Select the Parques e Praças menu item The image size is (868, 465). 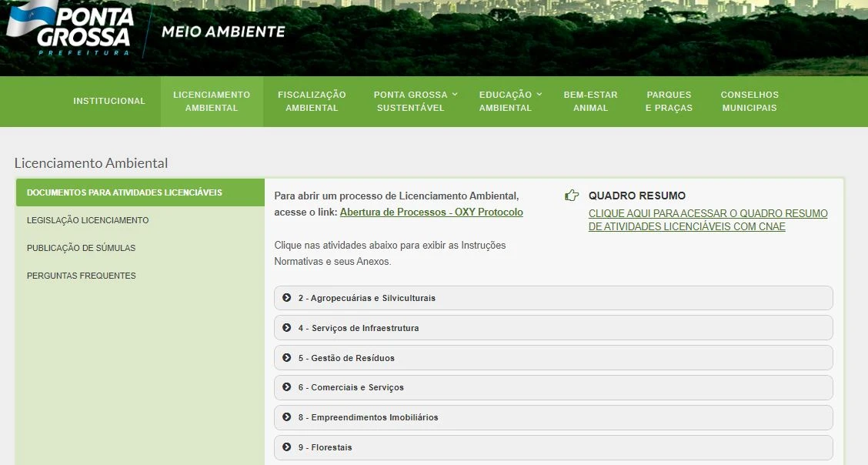669,102
